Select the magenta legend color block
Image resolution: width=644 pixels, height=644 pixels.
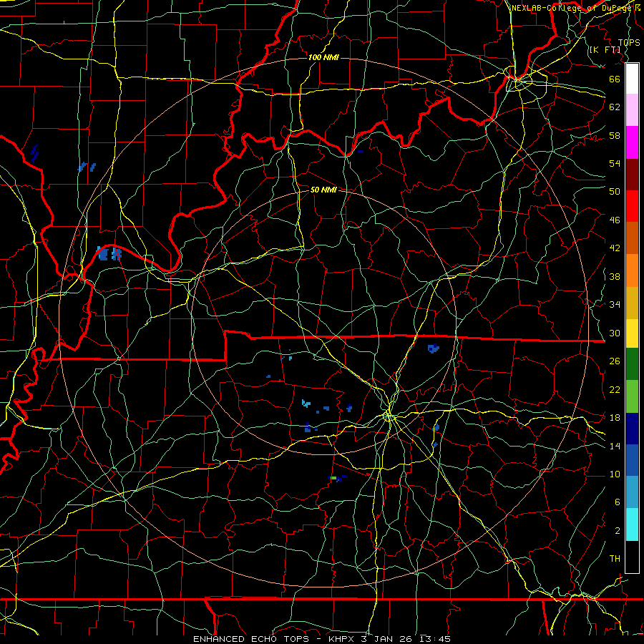click(x=632, y=142)
